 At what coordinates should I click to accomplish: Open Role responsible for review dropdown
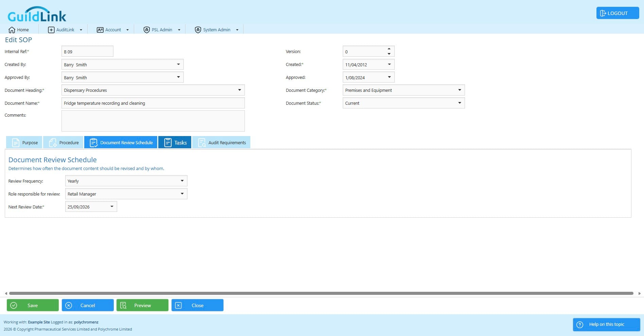[182, 194]
